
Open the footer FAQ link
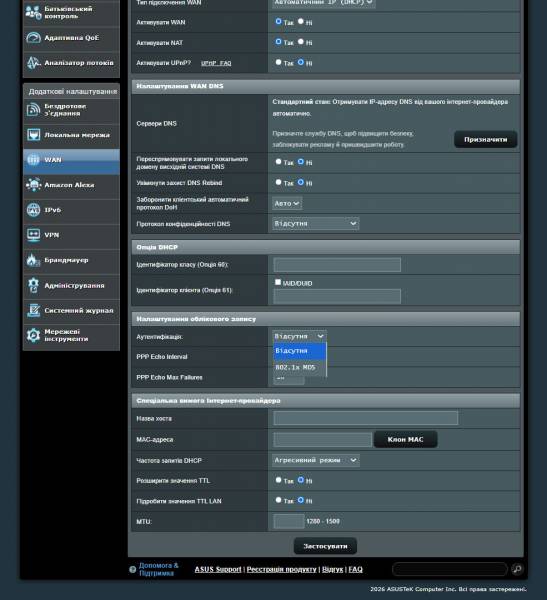pos(356,569)
